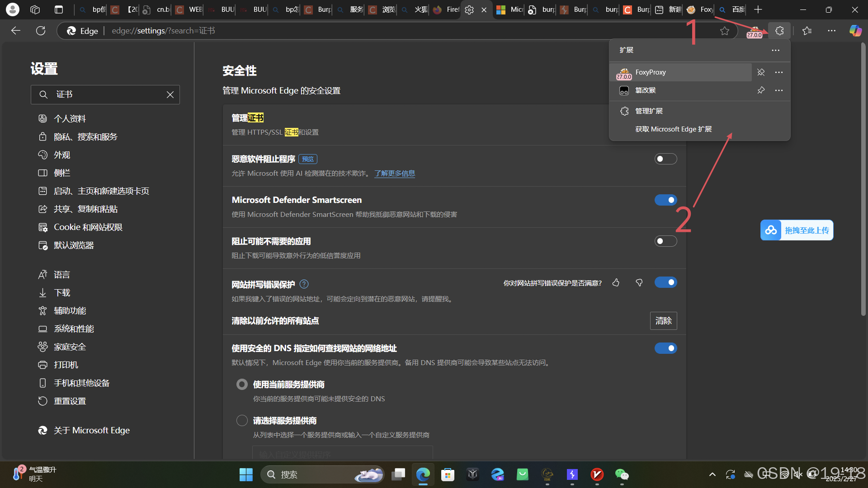Open the 了解更多信息 link
Viewport: 868px width, 488px height.
395,174
